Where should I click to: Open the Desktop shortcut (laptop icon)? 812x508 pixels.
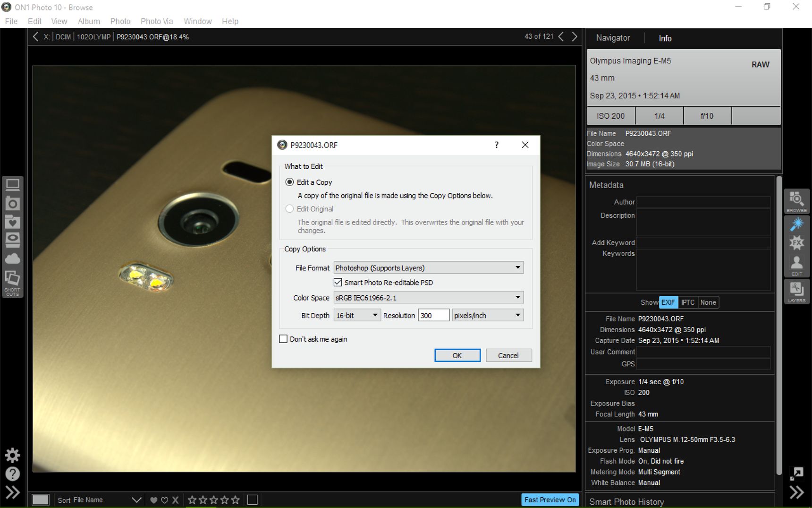[12, 185]
